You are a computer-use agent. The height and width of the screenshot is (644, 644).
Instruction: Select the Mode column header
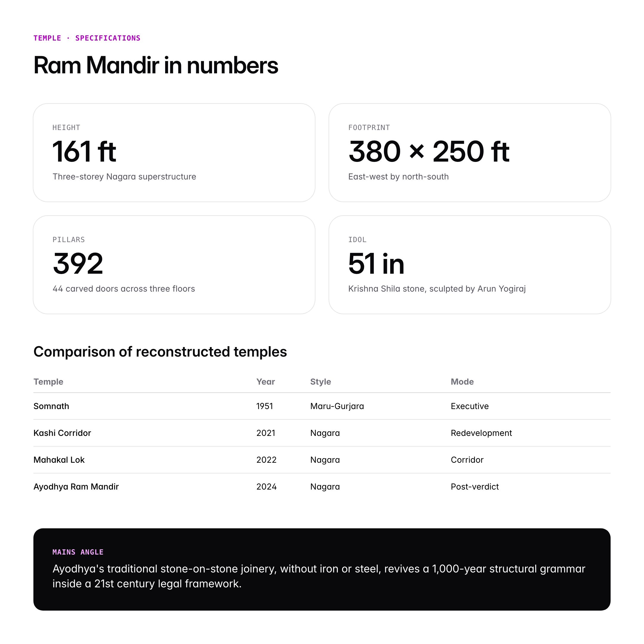(462, 382)
